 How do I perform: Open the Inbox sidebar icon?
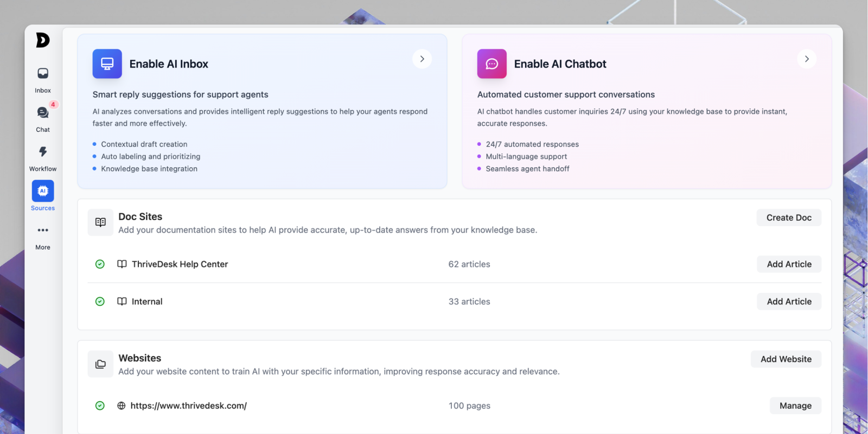click(x=43, y=74)
